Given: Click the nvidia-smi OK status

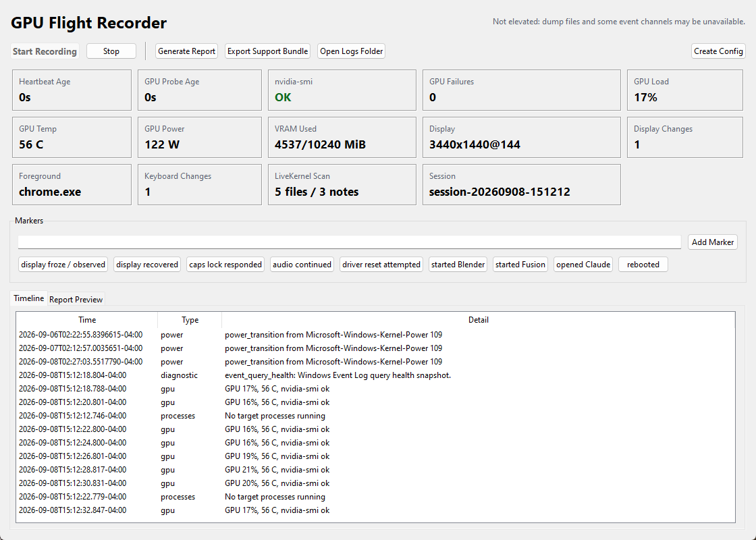Looking at the screenshot, I should (x=283, y=97).
